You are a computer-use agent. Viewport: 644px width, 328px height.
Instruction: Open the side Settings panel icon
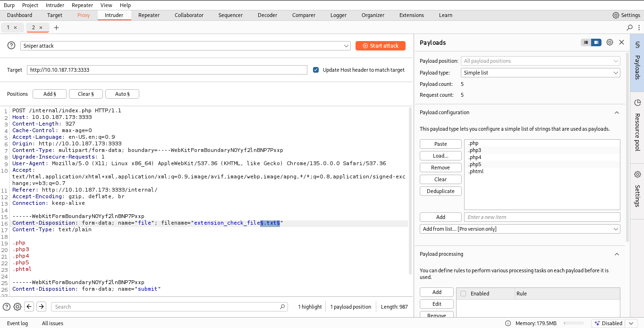pyautogui.click(x=637, y=189)
